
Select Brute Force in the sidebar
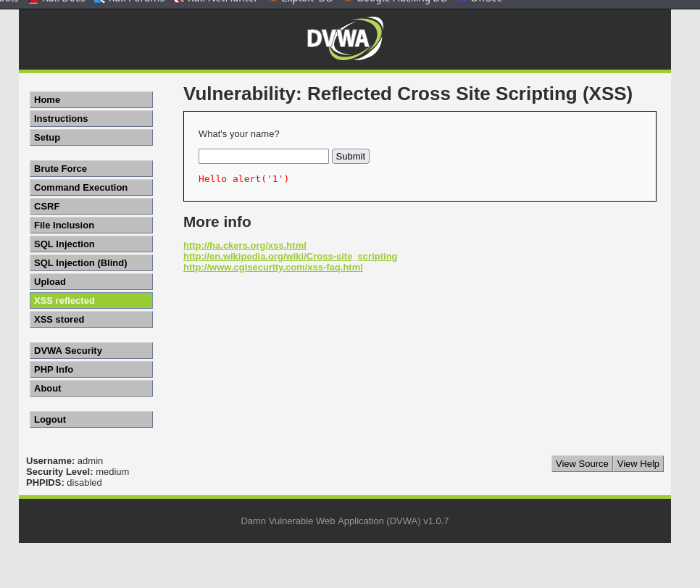pos(91,168)
